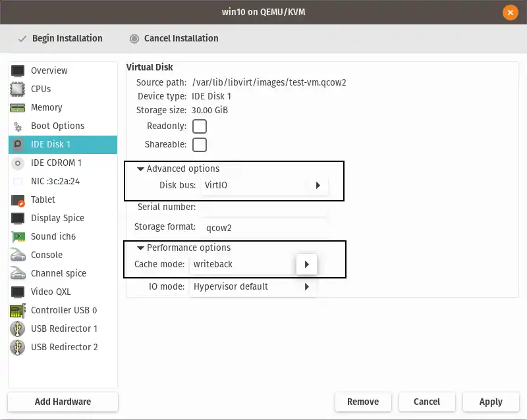Remove the IDE Disk 1 device
This screenshot has width=527, height=420.
point(363,402)
